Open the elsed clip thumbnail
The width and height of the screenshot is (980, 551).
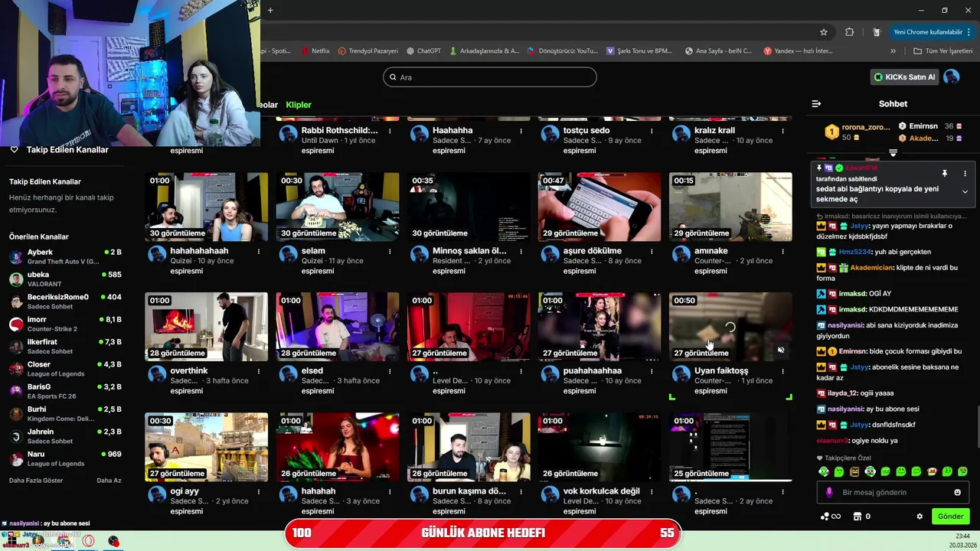tap(338, 327)
